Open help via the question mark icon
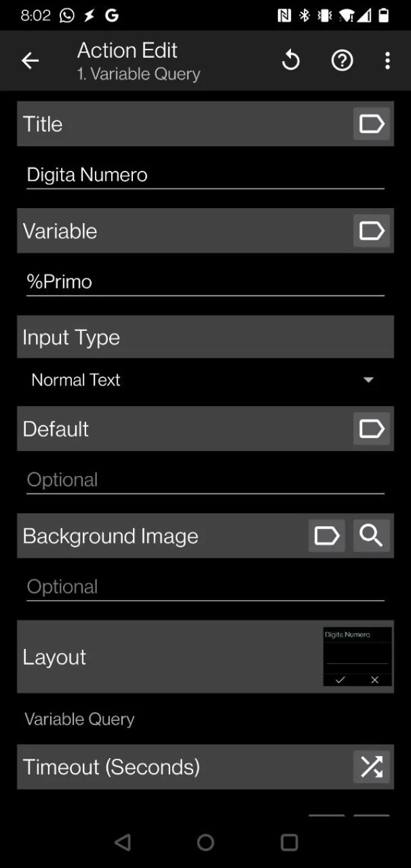The width and height of the screenshot is (411, 868). (x=342, y=61)
